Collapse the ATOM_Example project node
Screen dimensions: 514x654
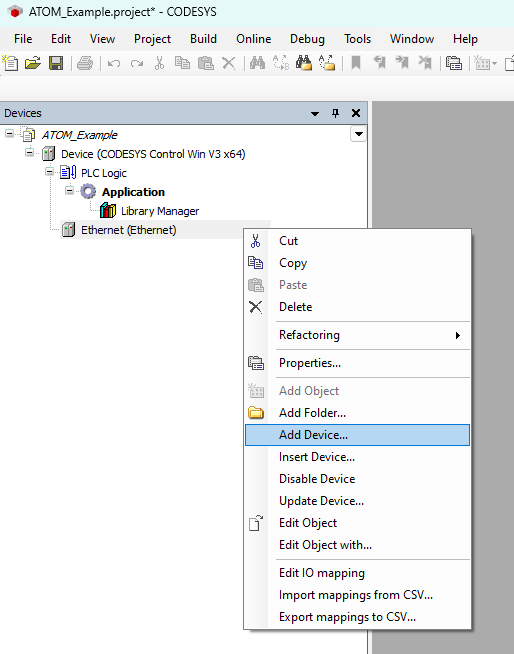(10, 133)
